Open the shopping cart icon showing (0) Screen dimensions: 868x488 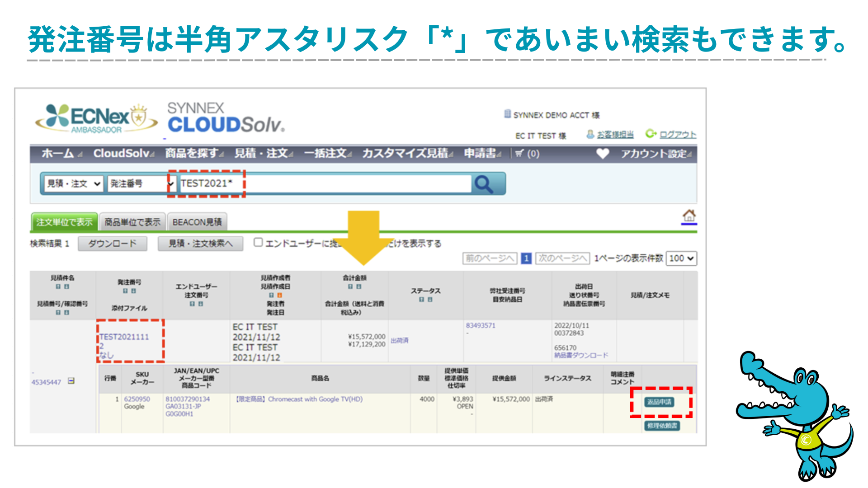coord(519,154)
